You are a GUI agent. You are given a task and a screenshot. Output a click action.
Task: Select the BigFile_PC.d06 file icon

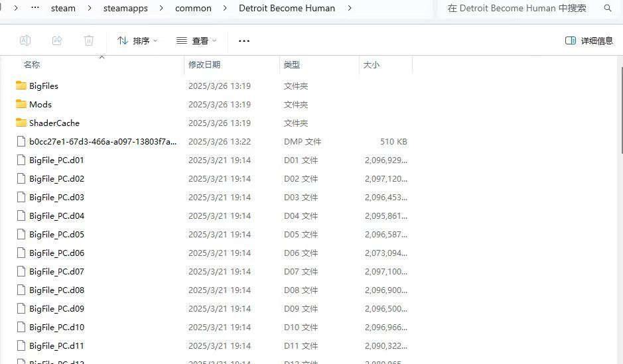point(21,253)
